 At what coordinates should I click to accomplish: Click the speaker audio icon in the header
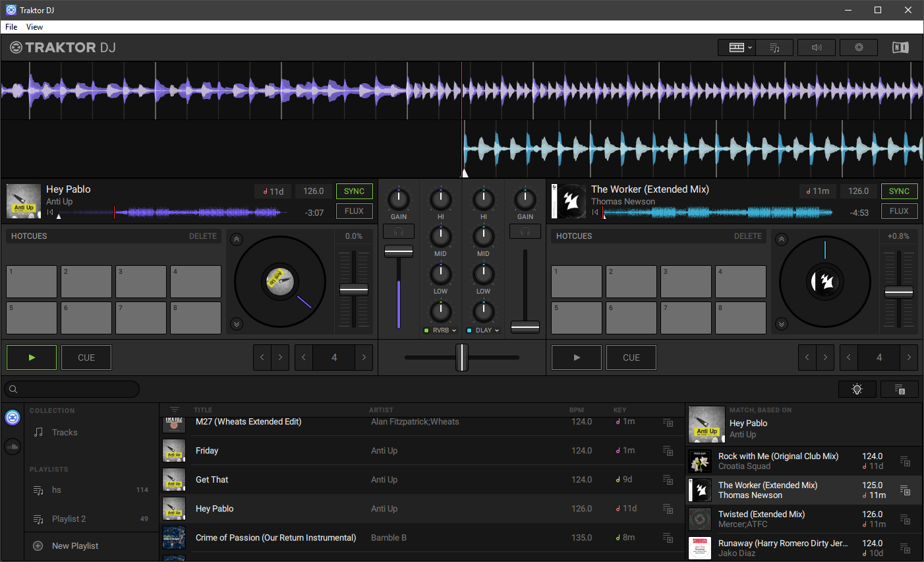pyautogui.click(x=817, y=47)
